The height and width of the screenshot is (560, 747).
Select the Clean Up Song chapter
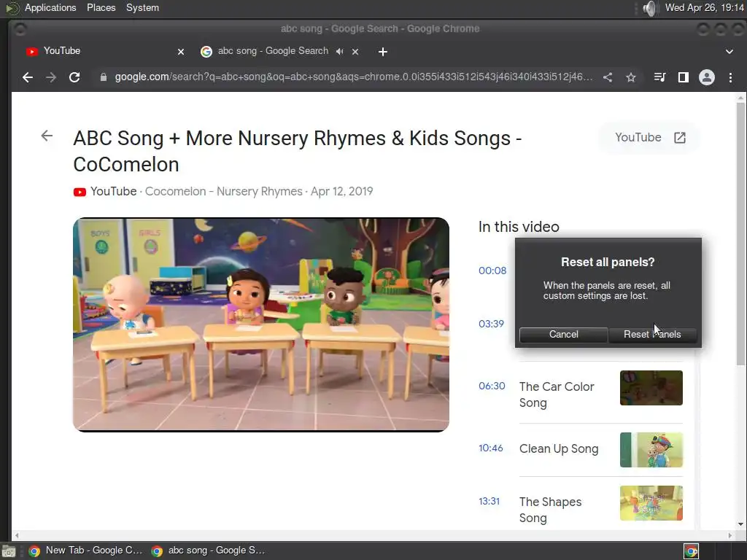pyautogui.click(x=559, y=448)
